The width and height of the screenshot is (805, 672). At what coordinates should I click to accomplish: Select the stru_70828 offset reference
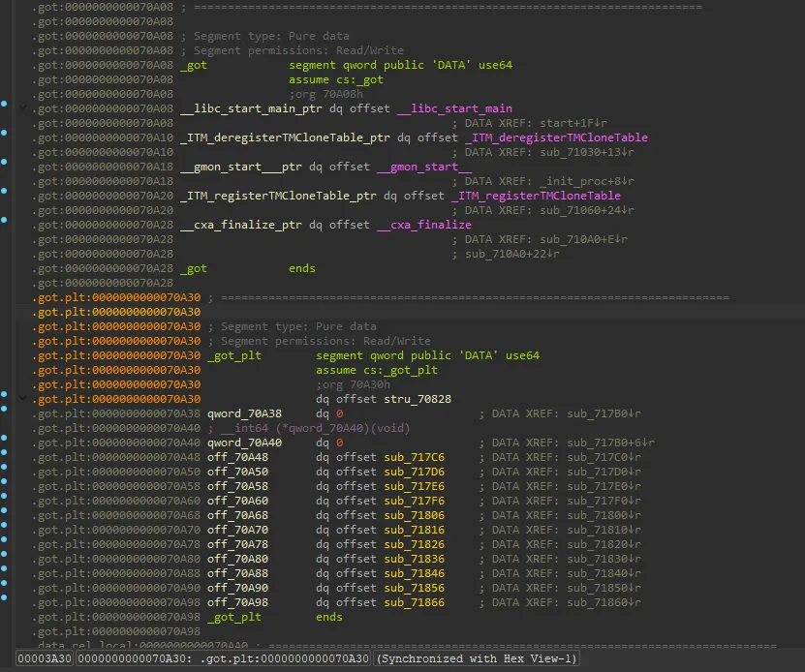tap(418, 399)
